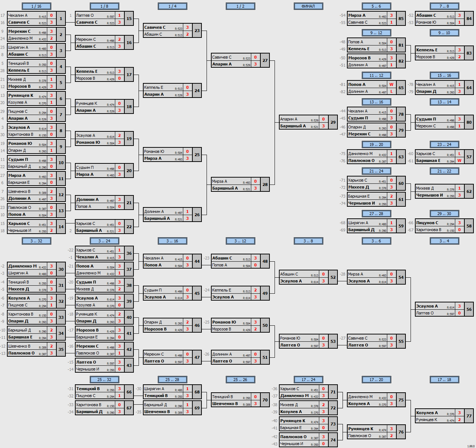Screen dimensions: 476x448
Task: Select the "3 .. 12" bracket header
Action: coord(240,241)
